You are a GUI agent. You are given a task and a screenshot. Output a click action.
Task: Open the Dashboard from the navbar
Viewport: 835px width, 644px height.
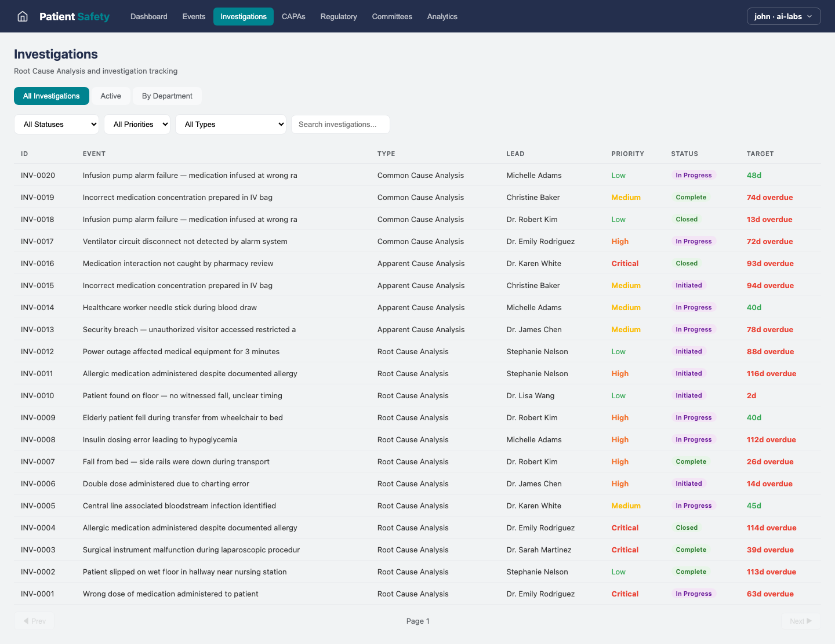pos(148,16)
